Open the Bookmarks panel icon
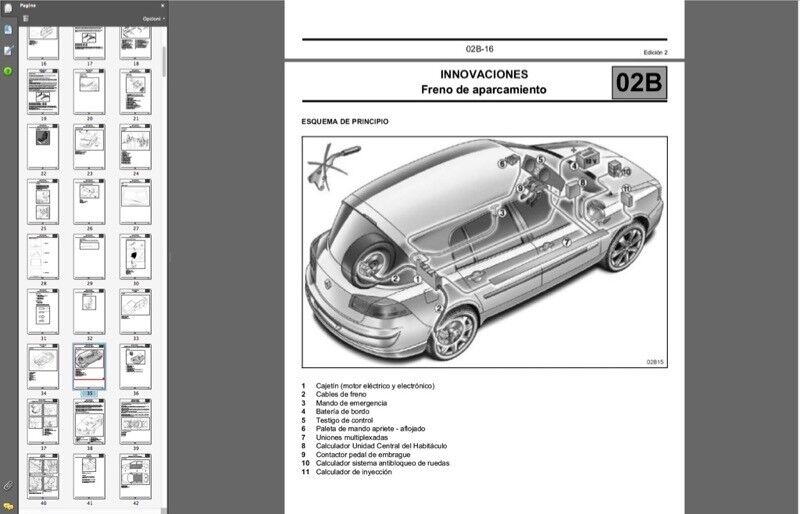The image size is (800, 514). [x=8, y=30]
